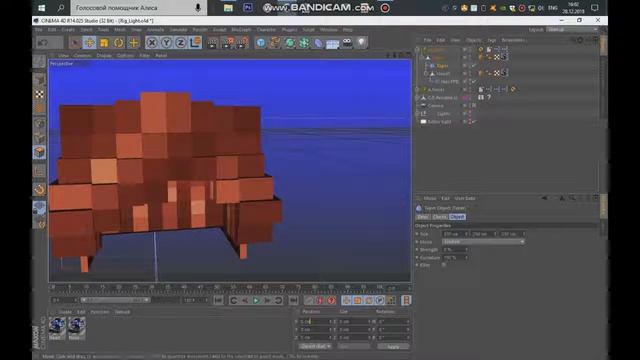Image resolution: width=640 pixels, height=360 pixels.
Task: Toggle the enable checkmark on Taper object row
Action: pyautogui.click(x=474, y=65)
